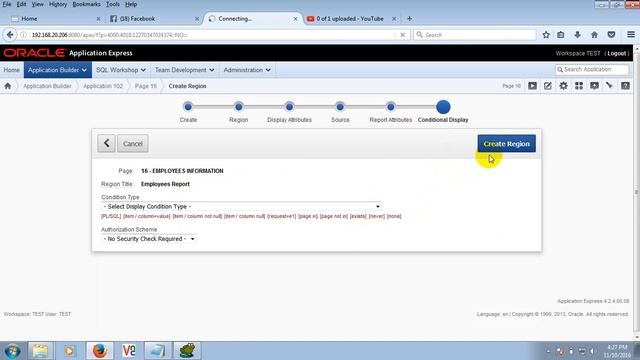
Task: Click the Firefox search box
Action: pyautogui.click(x=475, y=35)
